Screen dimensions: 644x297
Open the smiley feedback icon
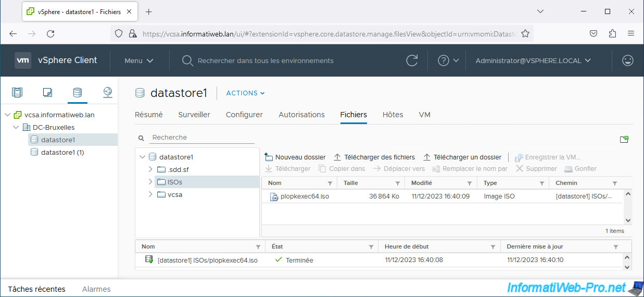(628, 60)
